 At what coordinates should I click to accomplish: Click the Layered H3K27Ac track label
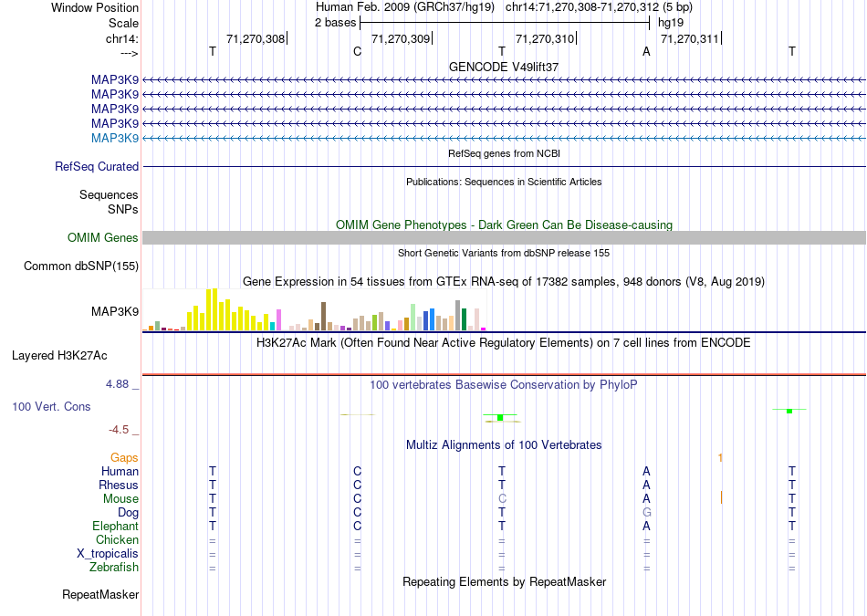(x=59, y=356)
